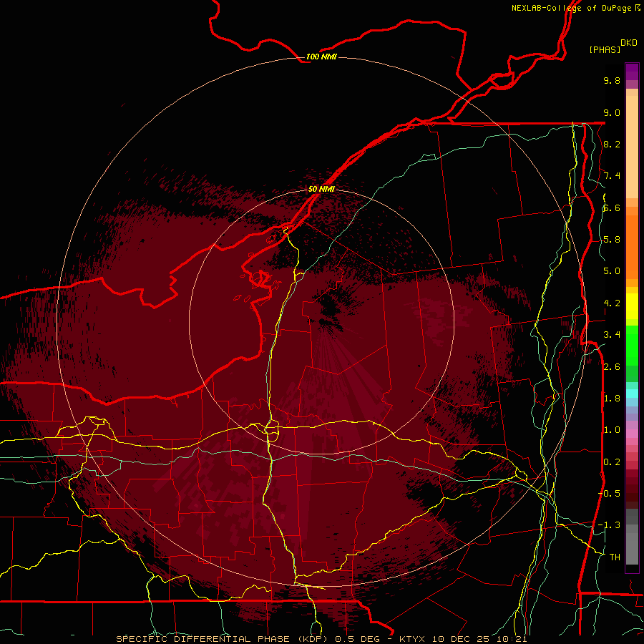Click the 1.0 color scale value
The width and height of the screenshot is (644, 644).
pos(612,430)
